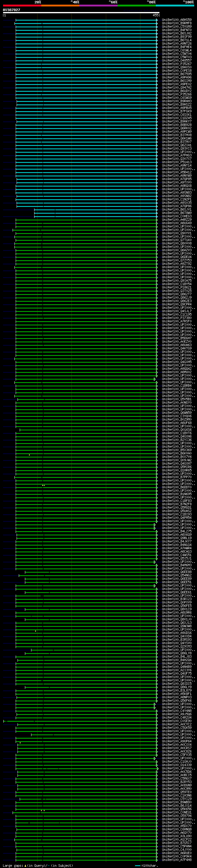Image resolution: width=197 pixels, height=868 pixels.
Task: Select the green ~80% legend segment
Action: 137,6
